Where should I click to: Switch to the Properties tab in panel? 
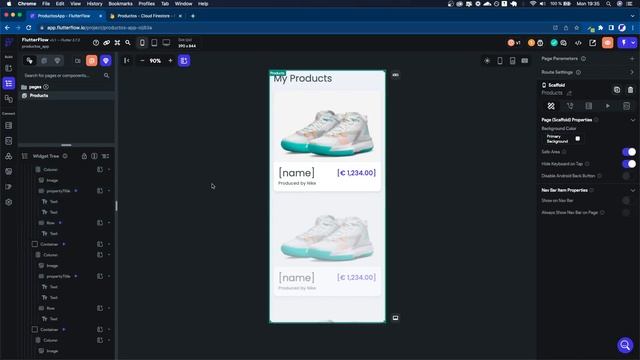pyautogui.click(x=551, y=106)
